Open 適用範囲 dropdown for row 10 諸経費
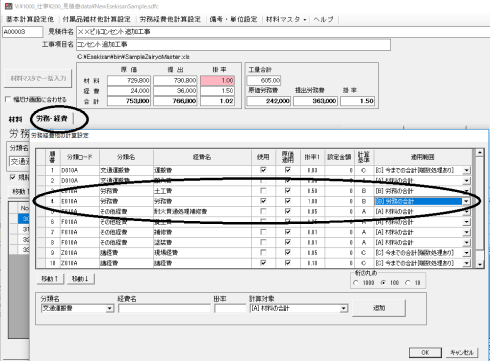490x361 pixels. tap(466, 263)
